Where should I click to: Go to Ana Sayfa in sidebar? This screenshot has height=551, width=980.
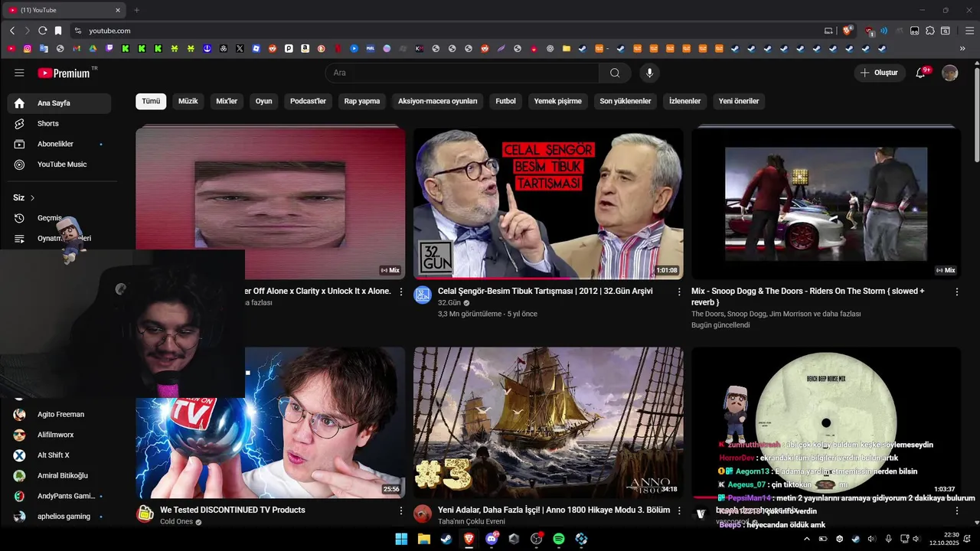tap(60, 103)
